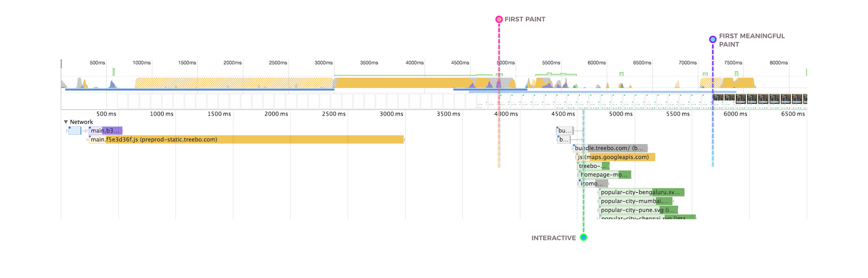The height and width of the screenshot is (278, 868).
Task: Click the js (maps.googleapis.com) request
Action: point(616,157)
